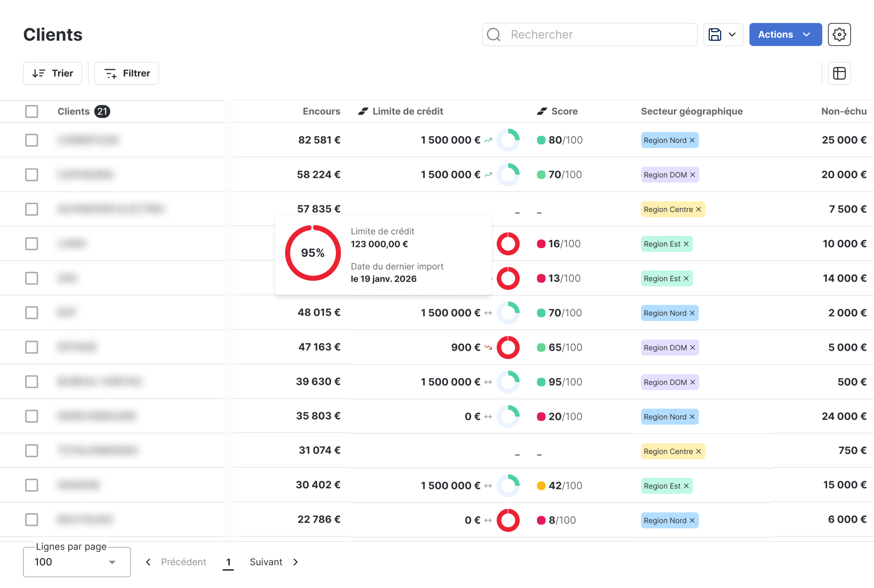874x588 pixels.
Task: Open the settings gear icon
Action: [x=839, y=34]
